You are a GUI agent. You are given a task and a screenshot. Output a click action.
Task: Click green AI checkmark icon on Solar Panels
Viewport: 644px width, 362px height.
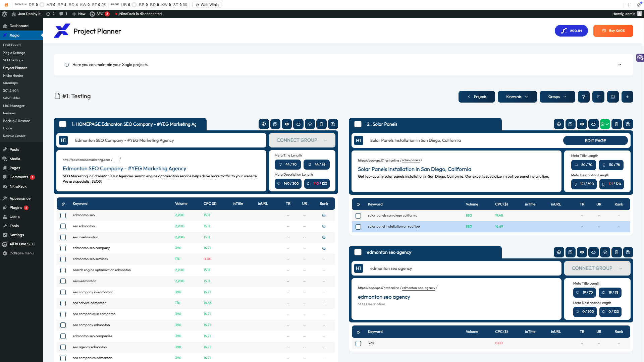pos(605,124)
